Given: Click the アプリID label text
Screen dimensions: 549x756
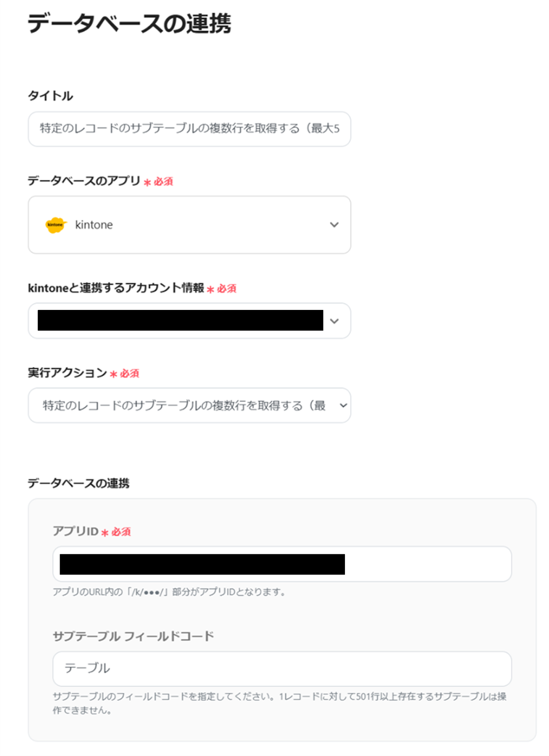Looking at the screenshot, I should click(x=75, y=532).
